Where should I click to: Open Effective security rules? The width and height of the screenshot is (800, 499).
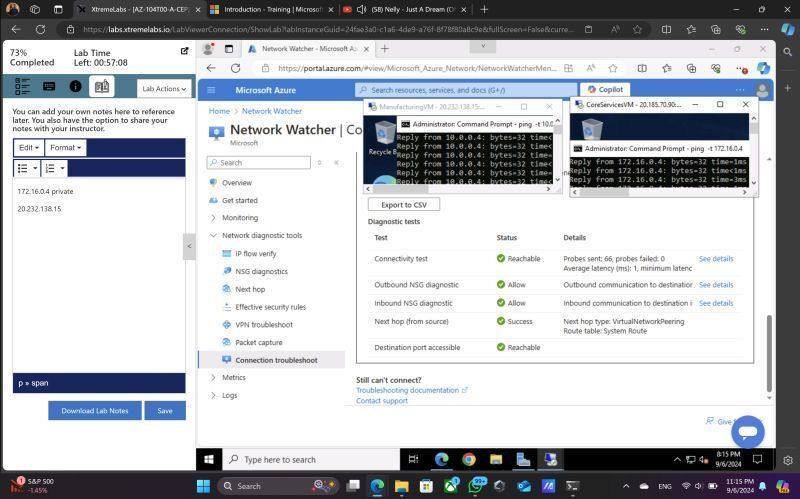(x=270, y=307)
